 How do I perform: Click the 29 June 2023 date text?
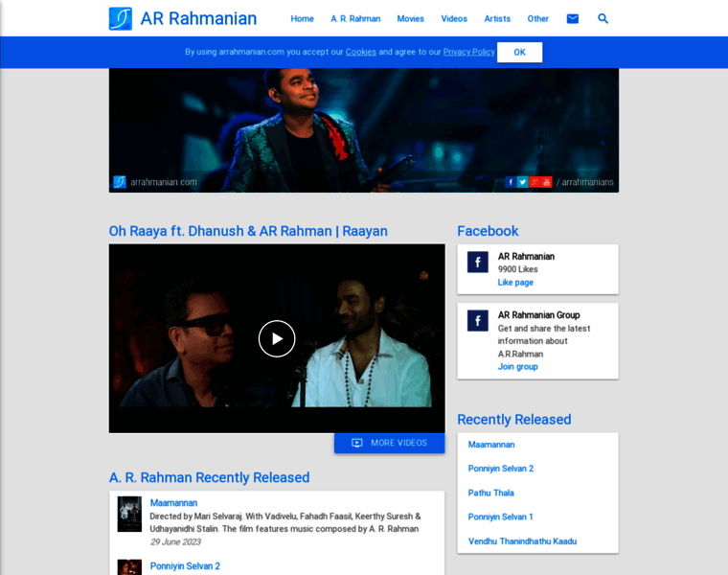pos(175,542)
